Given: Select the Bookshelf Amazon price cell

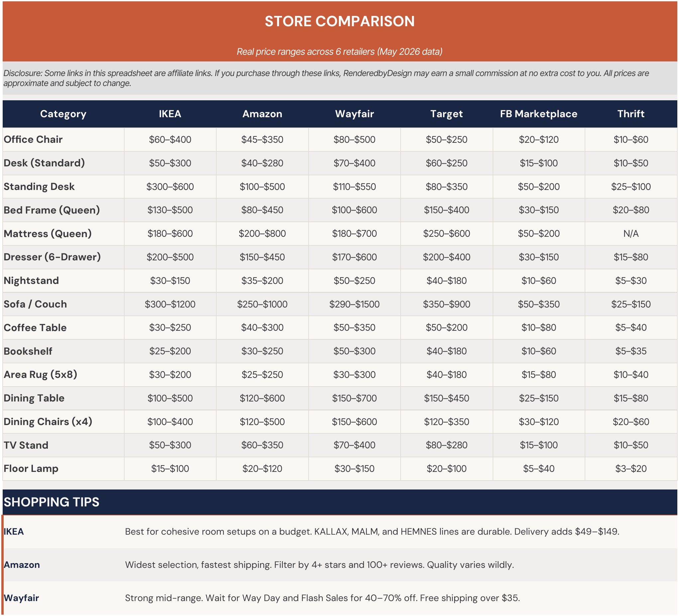Looking at the screenshot, I should coord(262,351).
